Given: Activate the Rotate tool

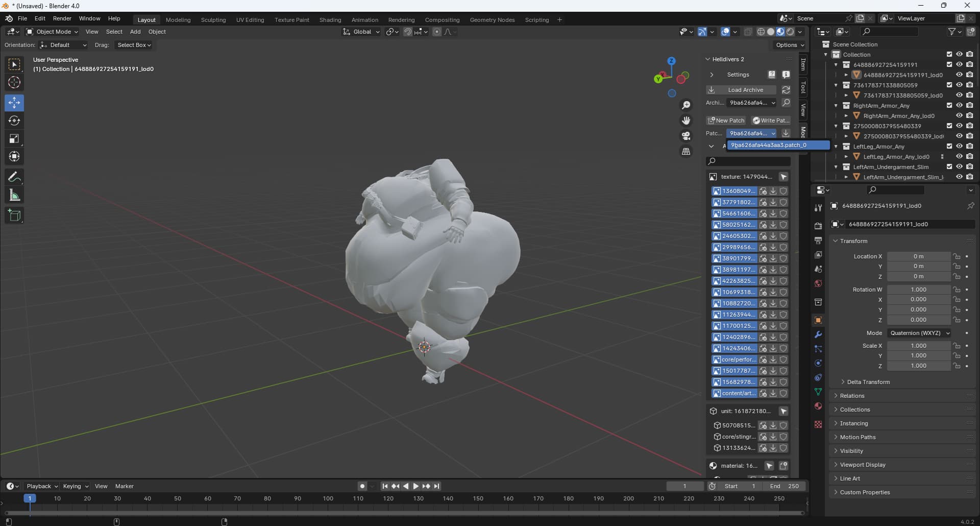Looking at the screenshot, I should click(14, 121).
